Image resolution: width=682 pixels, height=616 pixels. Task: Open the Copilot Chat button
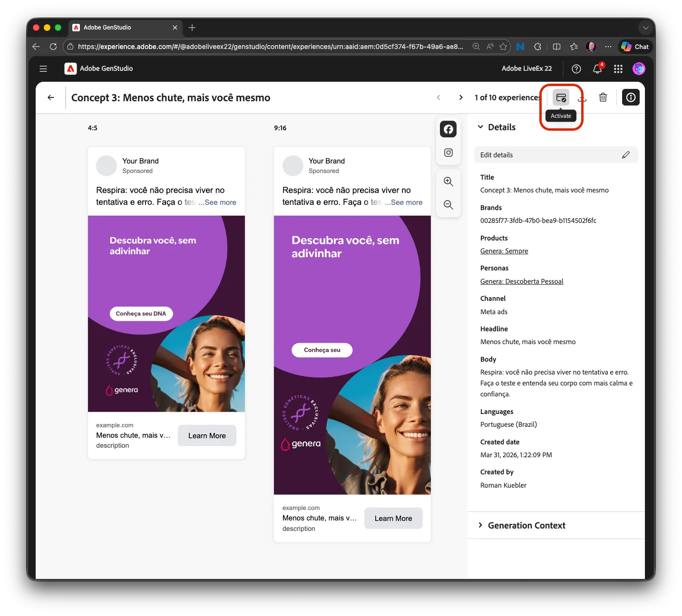[x=635, y=47]
